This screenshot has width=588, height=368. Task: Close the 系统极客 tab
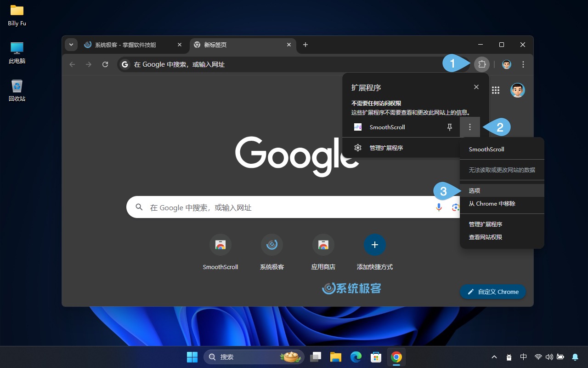pos(180,45)
